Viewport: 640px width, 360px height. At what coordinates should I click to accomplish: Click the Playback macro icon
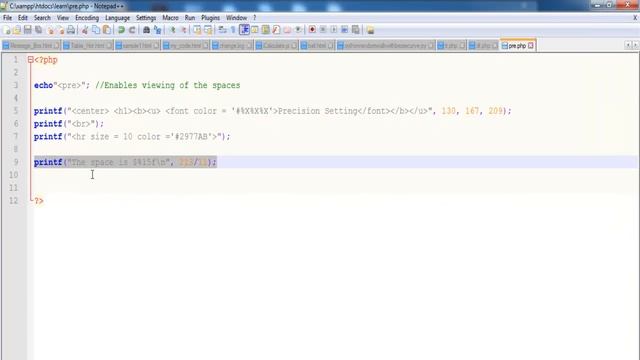pos(334,30)
